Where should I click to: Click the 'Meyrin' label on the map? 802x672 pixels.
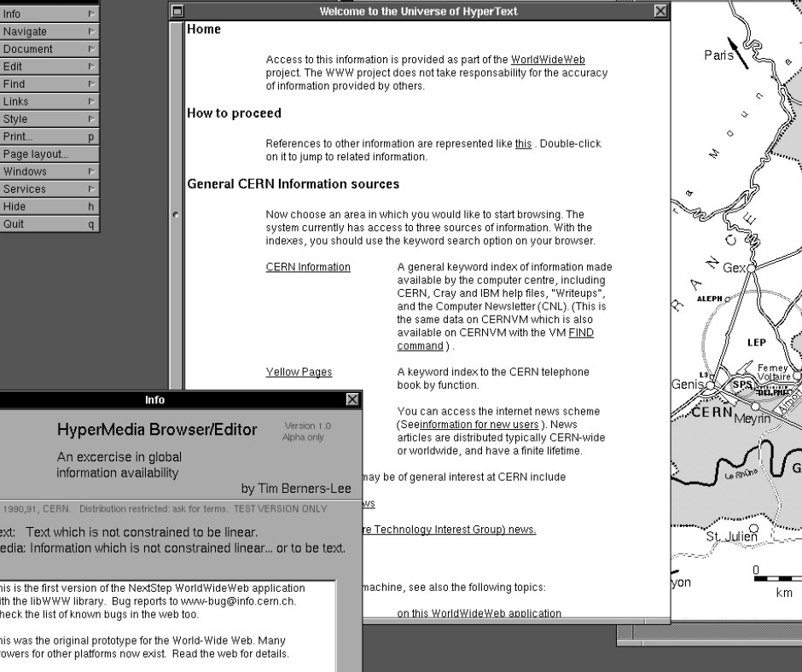pos(752,419)
